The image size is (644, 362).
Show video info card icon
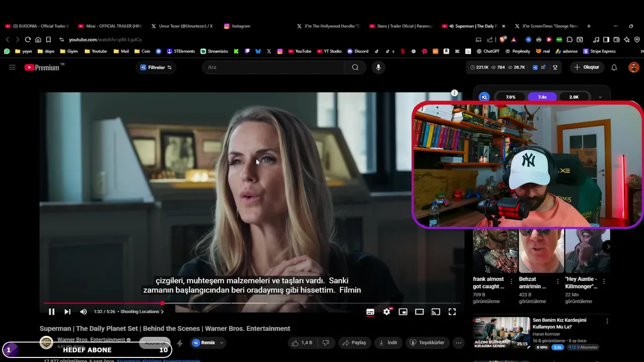pyautogui.click(x=454, y=93)
